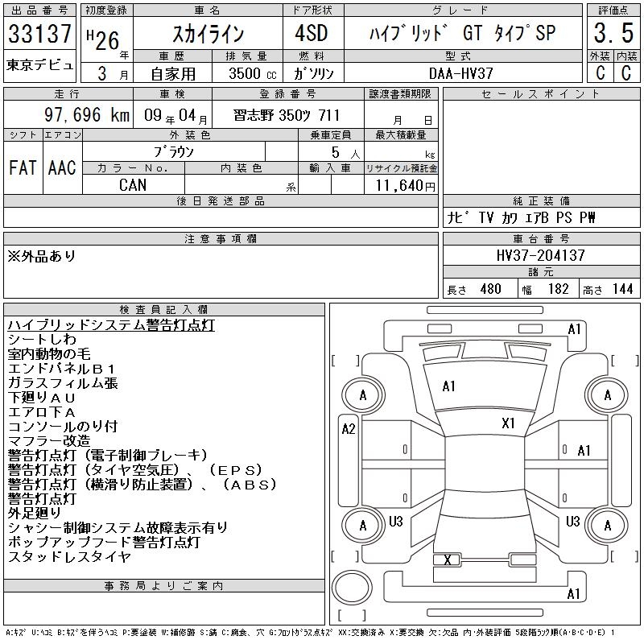Click the spare tire circle in diagram

[352, 588]
